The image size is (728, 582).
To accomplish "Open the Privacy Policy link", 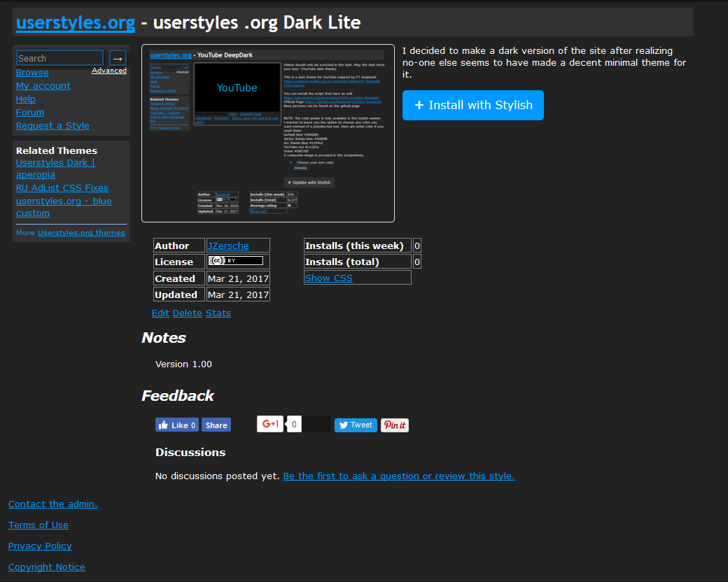I will tap(40, 546).
